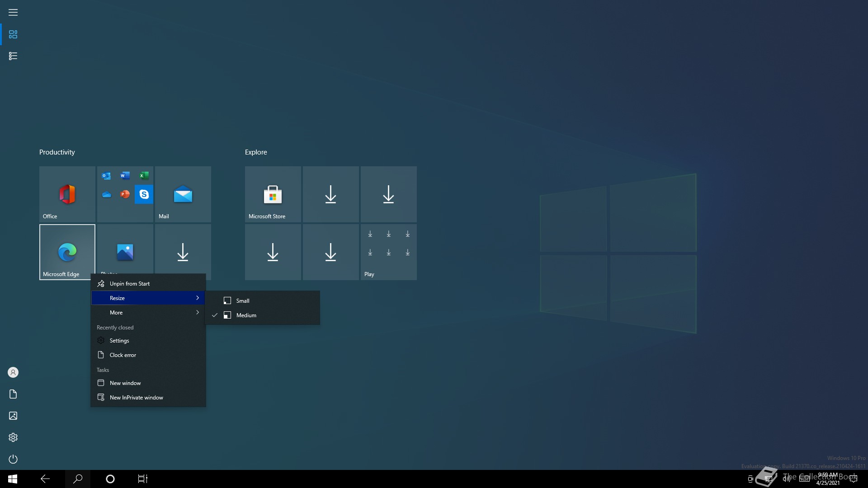Open the Mail tile
868x488 pixels.
183,194
